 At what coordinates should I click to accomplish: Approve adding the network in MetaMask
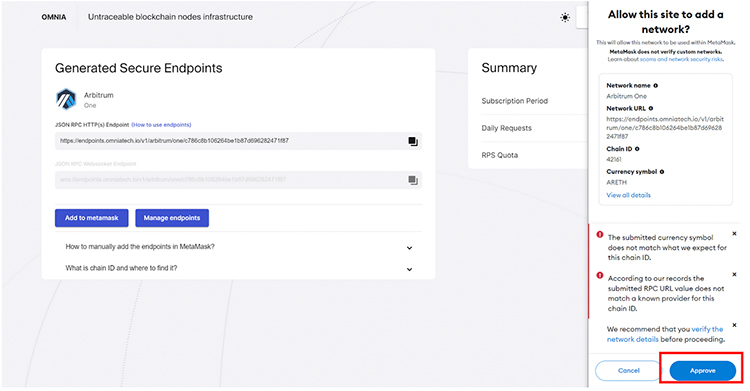(x=702, y=371)
